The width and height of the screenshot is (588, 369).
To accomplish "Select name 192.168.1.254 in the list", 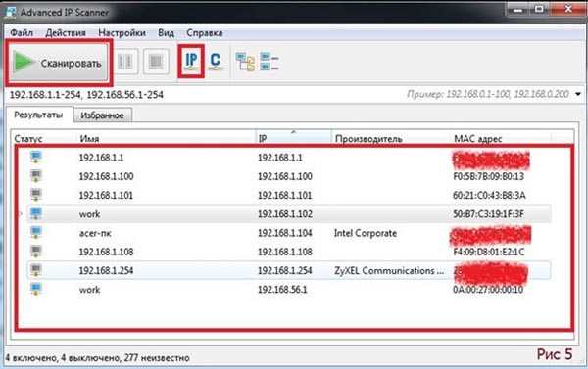I will pyautogui.click(x=106, y=270).
